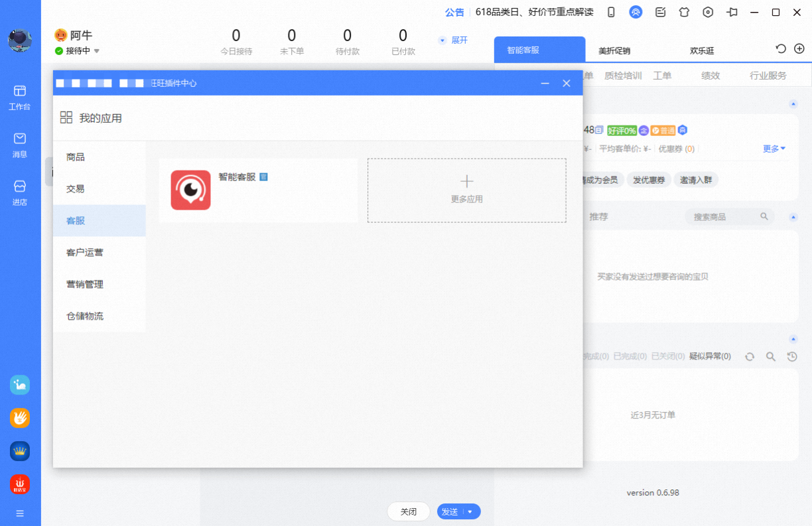Filter orders by 已关闭(0)
The image size is (812, 526).
[668, 356]
